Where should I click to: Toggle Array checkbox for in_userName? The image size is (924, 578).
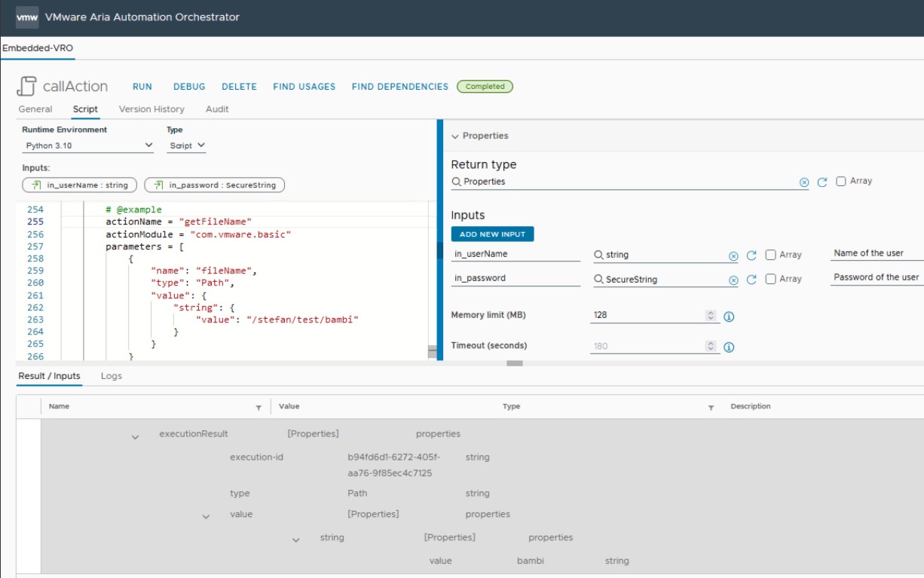pos(770,255)
